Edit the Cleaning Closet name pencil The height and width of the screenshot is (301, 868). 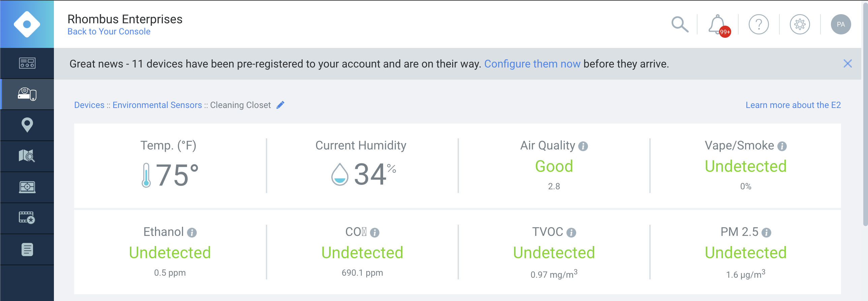[280, 105]
